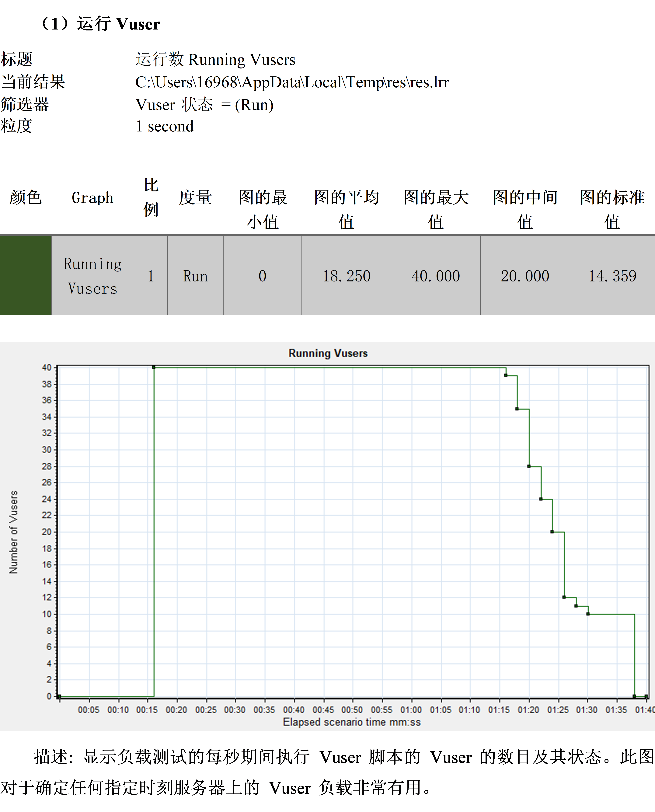Click the '度量' column header

coord(195,197)
